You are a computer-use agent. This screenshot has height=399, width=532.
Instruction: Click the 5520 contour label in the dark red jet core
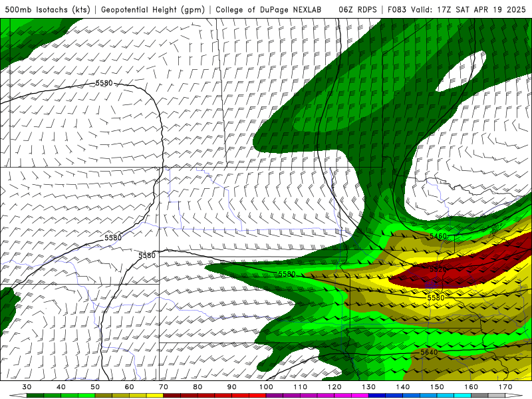[x=438, y=269]
